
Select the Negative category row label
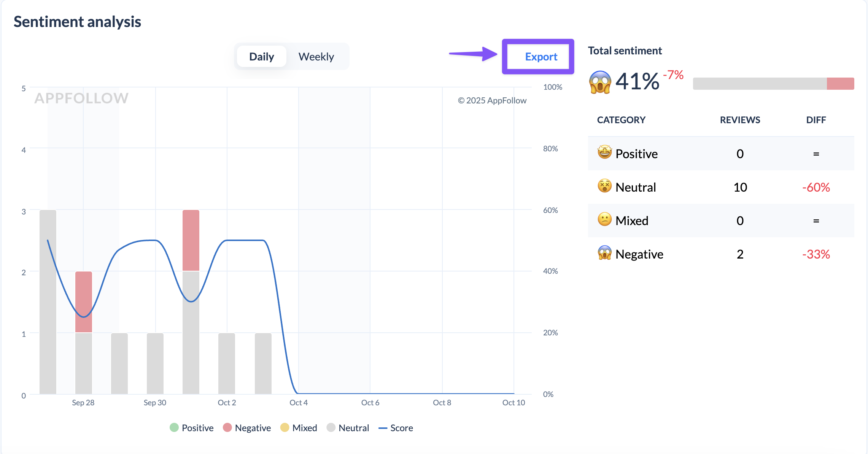tap(639, 254)
